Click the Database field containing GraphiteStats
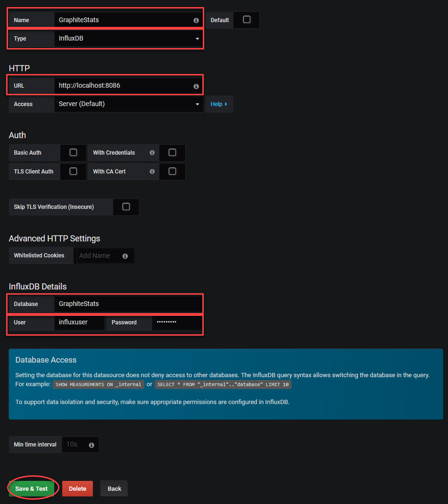448x504 pixels. [x=128, y=304]
